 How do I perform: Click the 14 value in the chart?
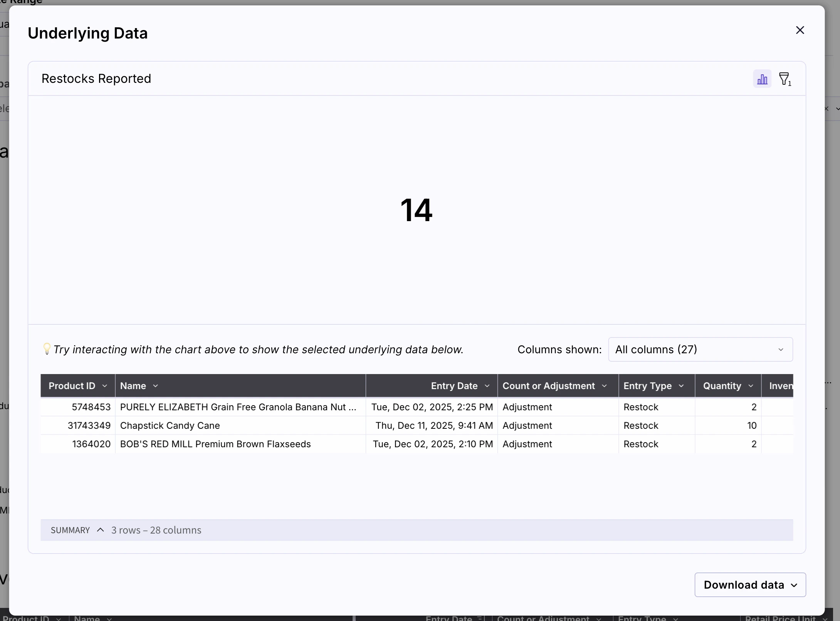417,210
